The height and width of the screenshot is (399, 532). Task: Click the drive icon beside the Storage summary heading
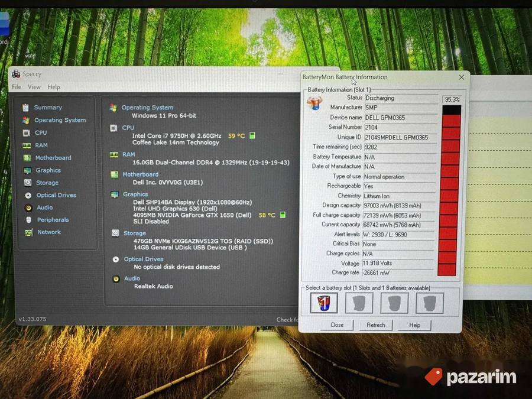coord(115,233)
